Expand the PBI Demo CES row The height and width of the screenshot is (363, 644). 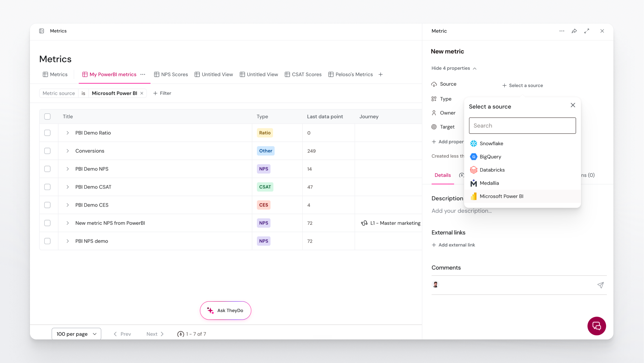[x=67, y=205]
